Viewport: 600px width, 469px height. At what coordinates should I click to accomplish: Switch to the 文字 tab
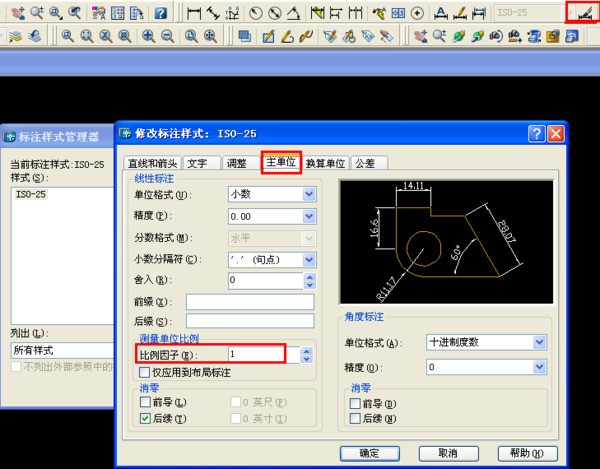coord(197,163)
